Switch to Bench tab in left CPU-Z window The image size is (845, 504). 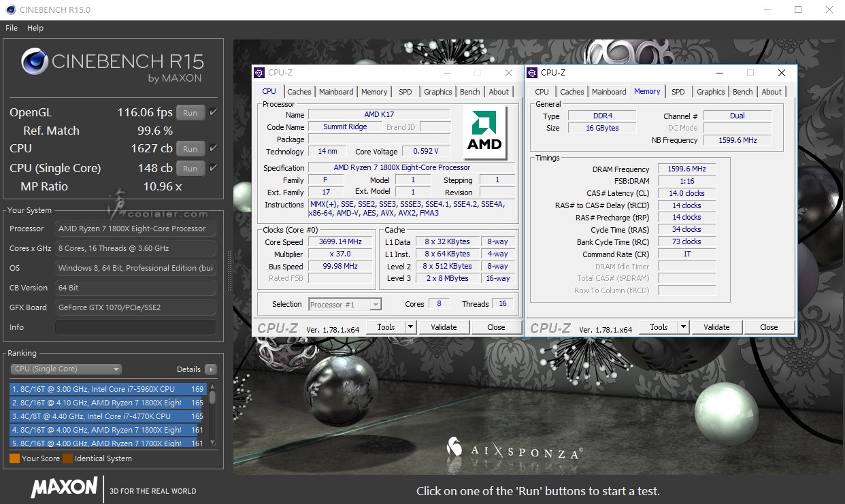coord(470,92)
